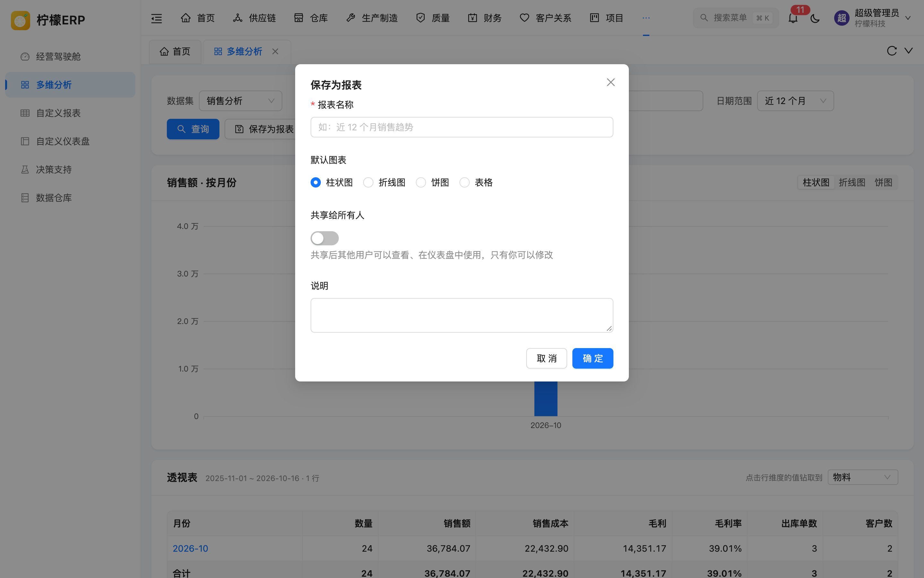924x578 pixels.
Task: Click the more menu ellipsis in the top nav
Action: pyautogui.click(x=646, y=18)
